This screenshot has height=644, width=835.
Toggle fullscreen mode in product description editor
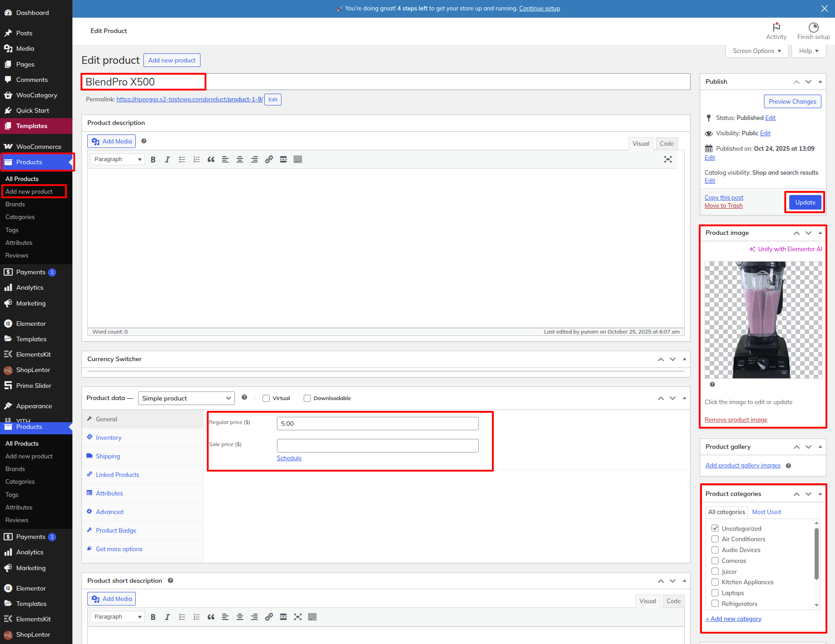pos(668,159)
